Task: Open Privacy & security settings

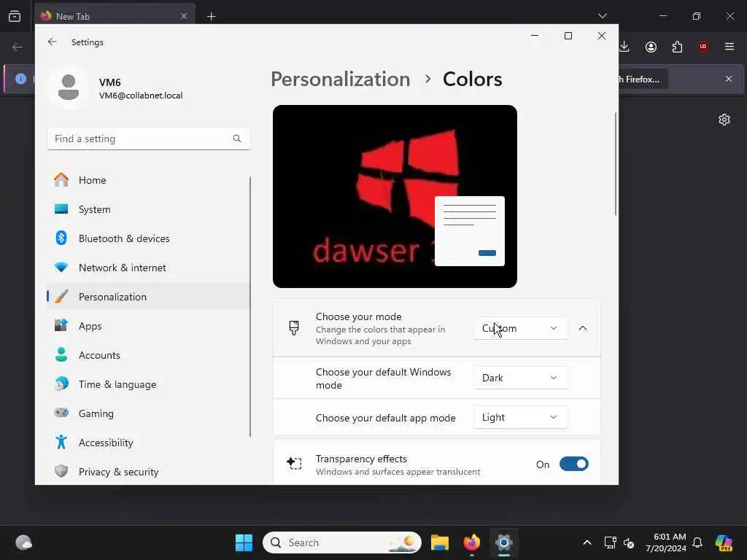Action: [x=148, y=472]
